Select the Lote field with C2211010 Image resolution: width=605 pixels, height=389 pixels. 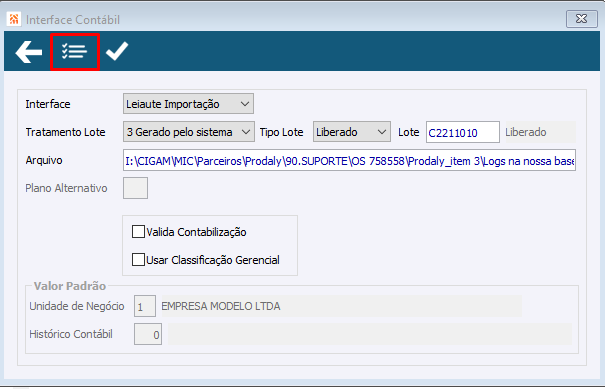tap(463, 132)
